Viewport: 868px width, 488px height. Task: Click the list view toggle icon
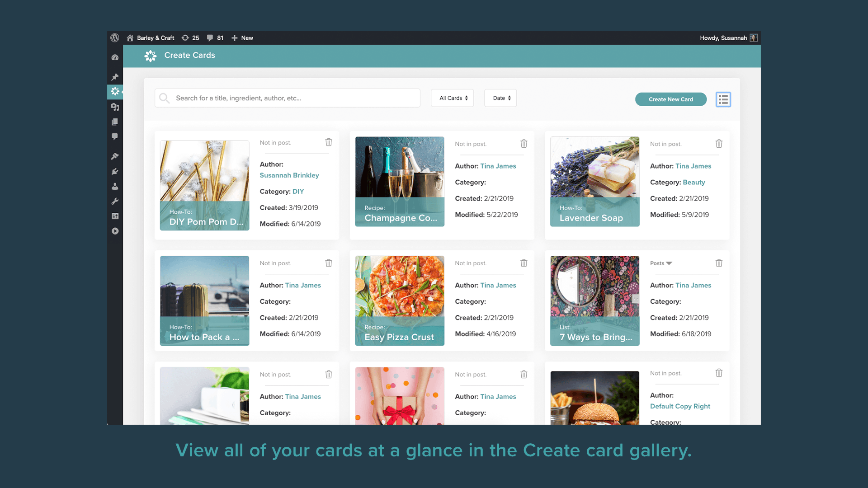click(723, 99)
